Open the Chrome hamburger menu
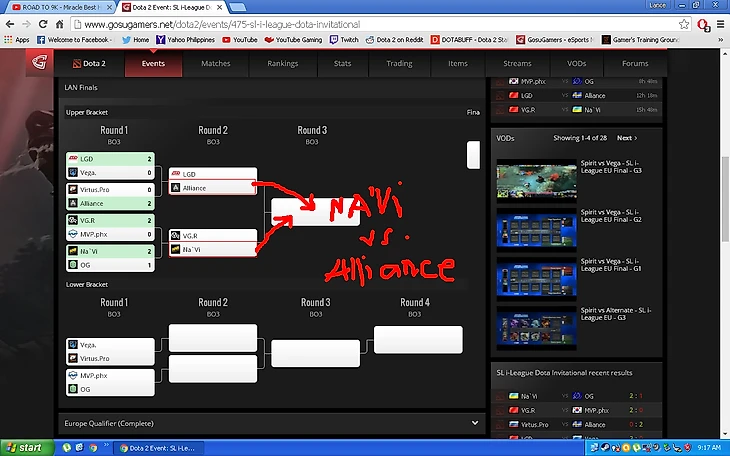 (x=719, y=23)
